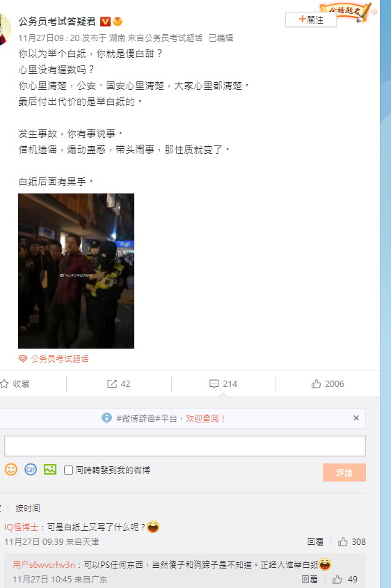Click the +關注 follow button
Image resolution: width=391 pixels, height=588 pixels.
(x=311, y=19)
